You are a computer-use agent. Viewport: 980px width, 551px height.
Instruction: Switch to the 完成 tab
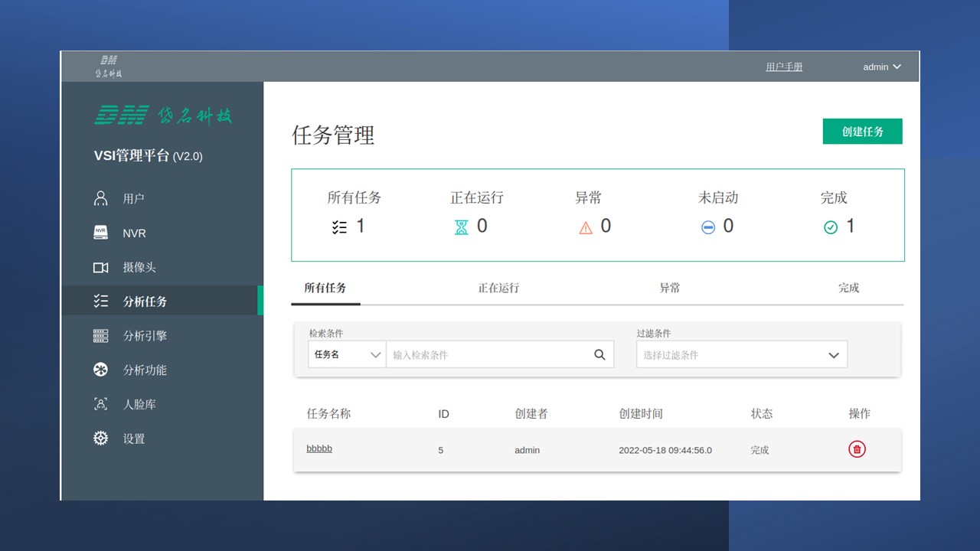point(848,288)
